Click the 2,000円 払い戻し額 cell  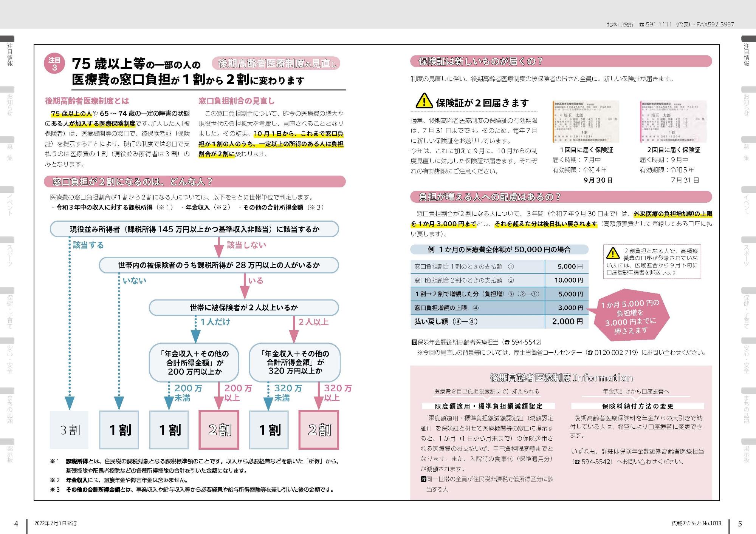pos(567,321)
